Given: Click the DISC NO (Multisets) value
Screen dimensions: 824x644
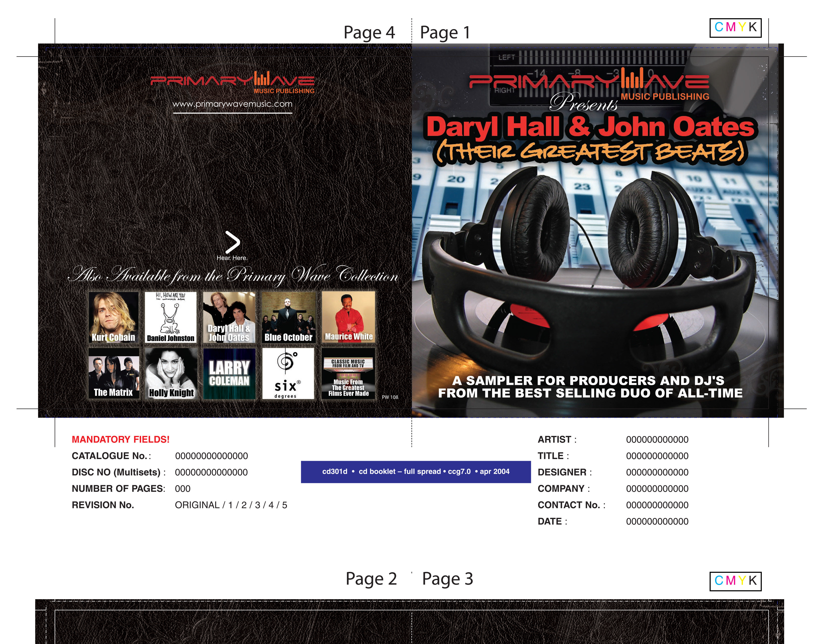Looking at the screenshot, I should coord(211,472).
